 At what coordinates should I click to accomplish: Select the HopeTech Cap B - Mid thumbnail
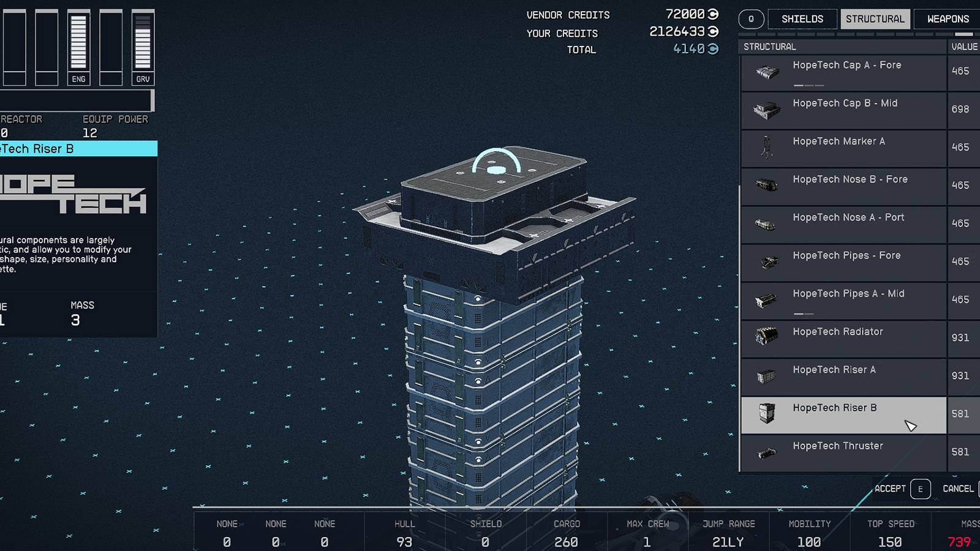(767, 111)
